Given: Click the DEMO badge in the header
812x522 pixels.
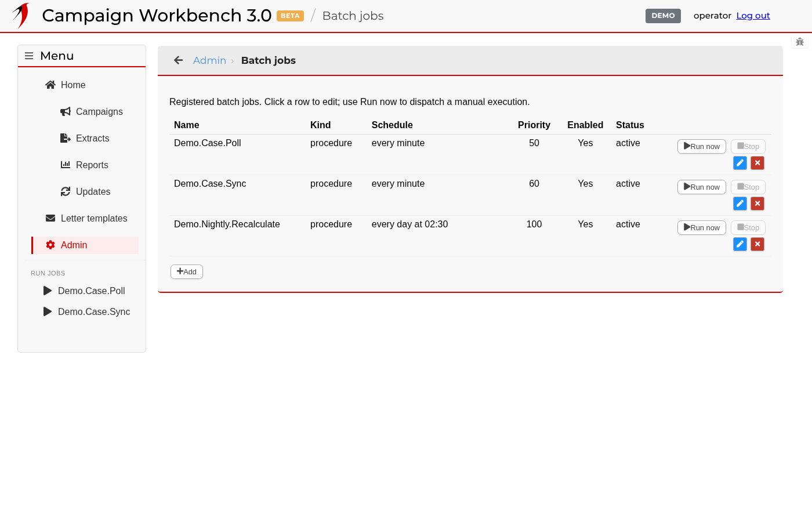Looking at the screenshot, I should (x=663, y=16).
